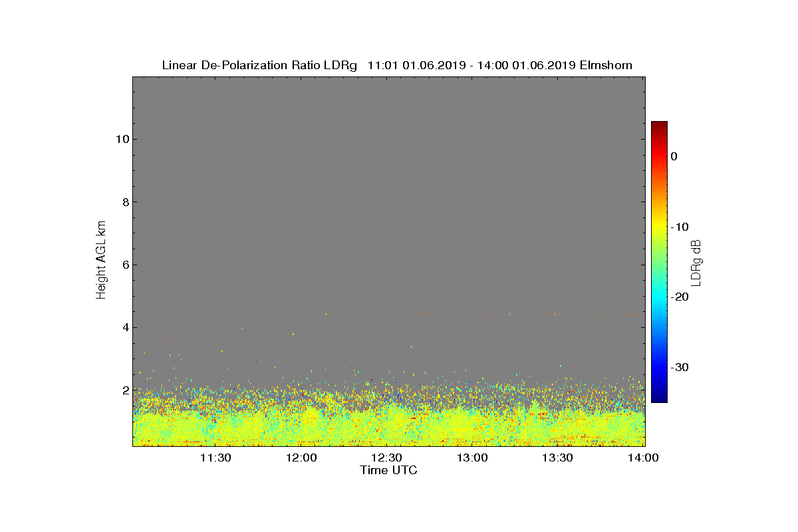Click the 8 km height tick label

pos(124,202)
